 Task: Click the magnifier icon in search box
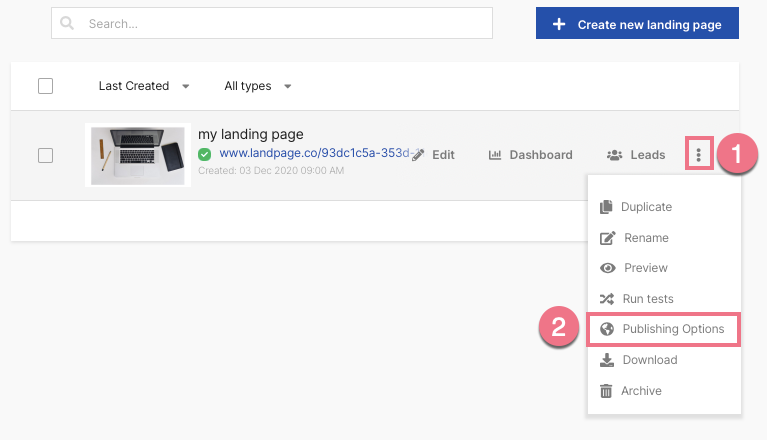67,23
